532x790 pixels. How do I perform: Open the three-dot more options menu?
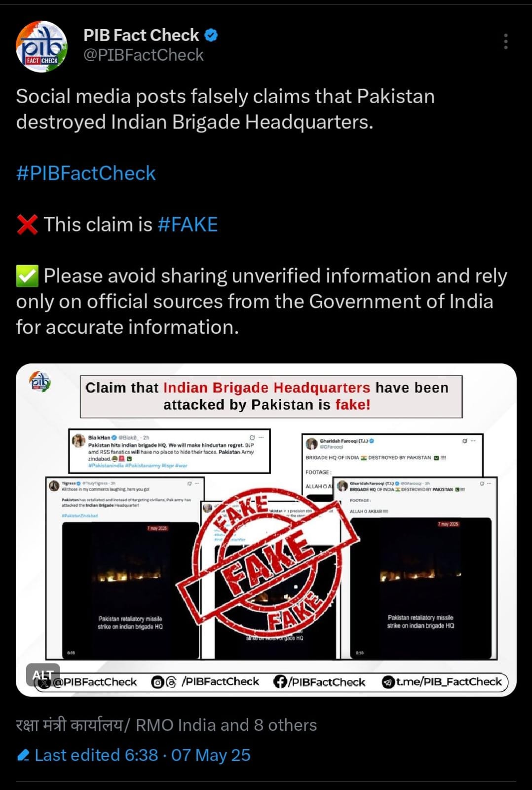506,41
